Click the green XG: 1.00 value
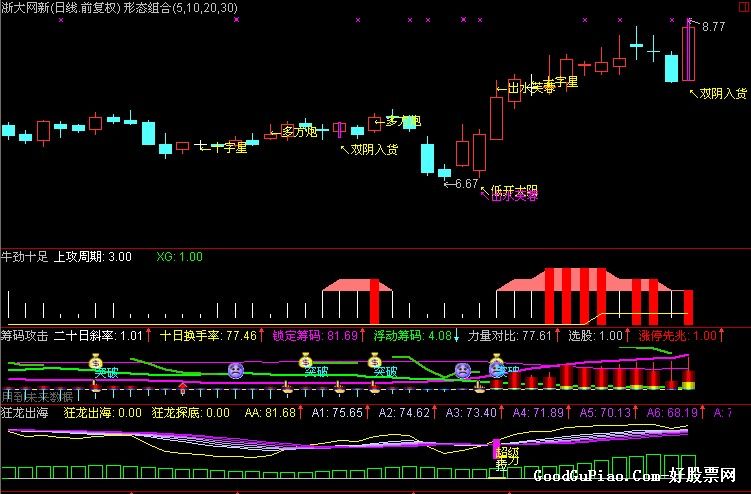 point(180,257)
